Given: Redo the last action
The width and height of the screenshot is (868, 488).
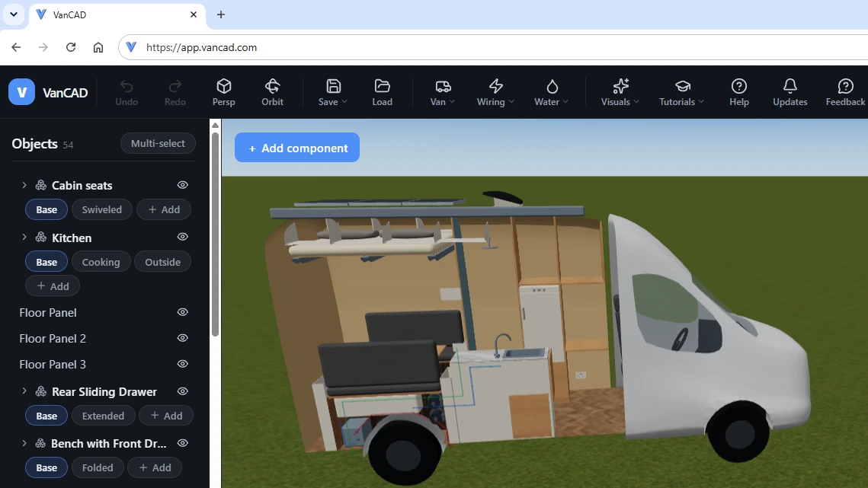Looking at the screenshot, I should 175,92.
